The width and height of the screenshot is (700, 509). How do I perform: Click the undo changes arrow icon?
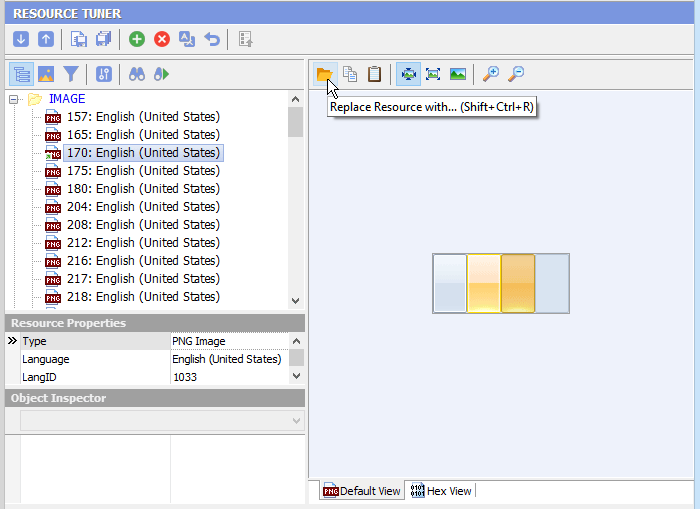[x=212, y=39]
